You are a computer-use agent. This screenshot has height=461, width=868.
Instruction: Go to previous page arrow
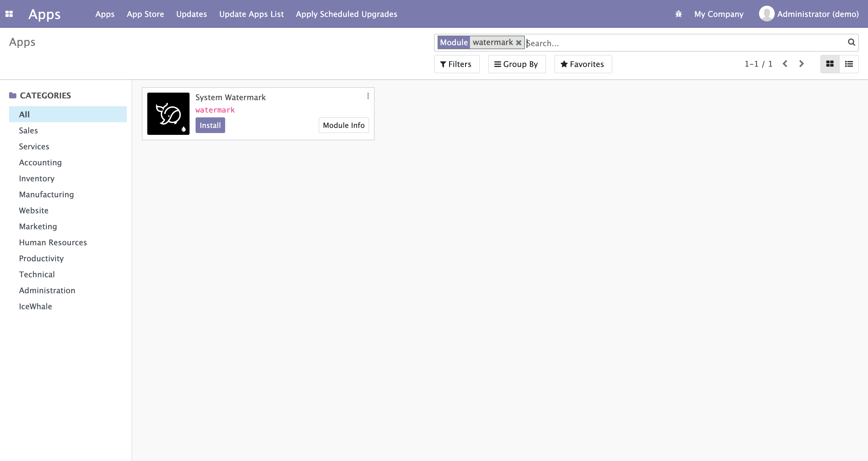pyautogui.click(x=785, y=64)
